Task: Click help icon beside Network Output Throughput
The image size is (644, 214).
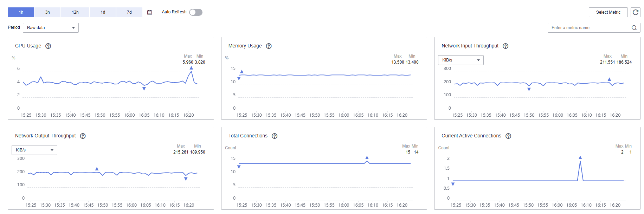Action: click(83, 136)
